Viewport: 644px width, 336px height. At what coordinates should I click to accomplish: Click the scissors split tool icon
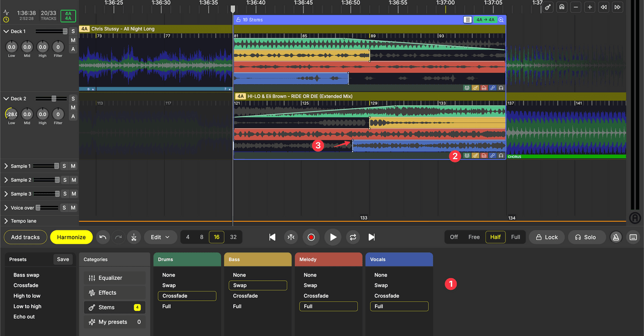tap(134, 237)
